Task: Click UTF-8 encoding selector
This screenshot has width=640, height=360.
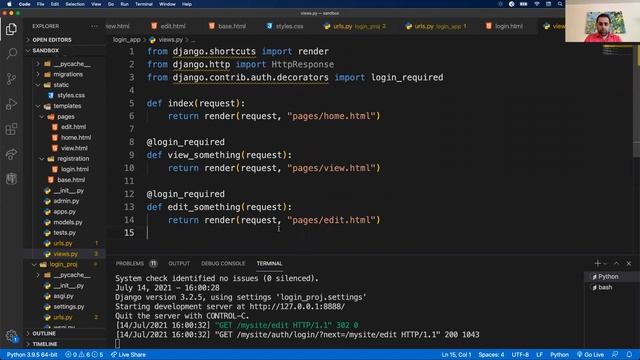Action: [520, 355]
